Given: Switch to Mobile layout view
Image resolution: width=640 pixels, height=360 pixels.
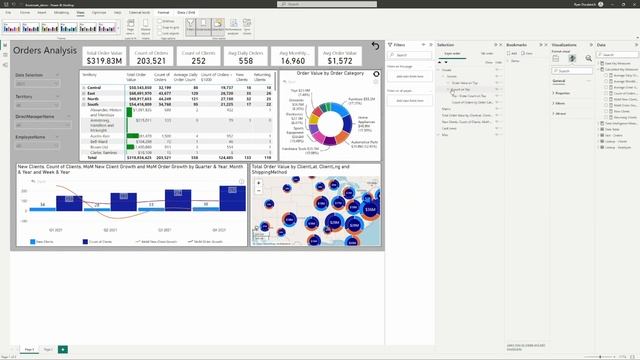Looking at the screenshot, I should tap(145, 27).
